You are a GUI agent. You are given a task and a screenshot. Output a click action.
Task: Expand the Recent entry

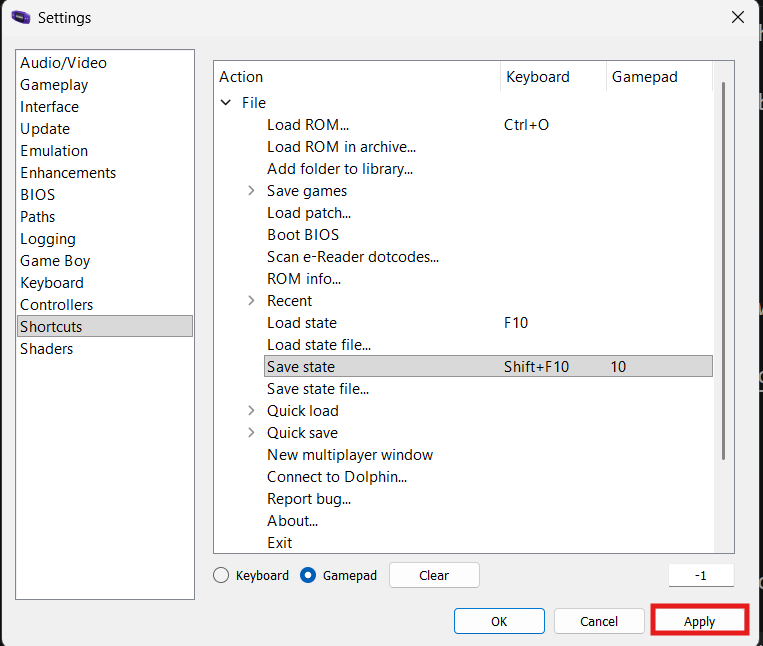251,301
